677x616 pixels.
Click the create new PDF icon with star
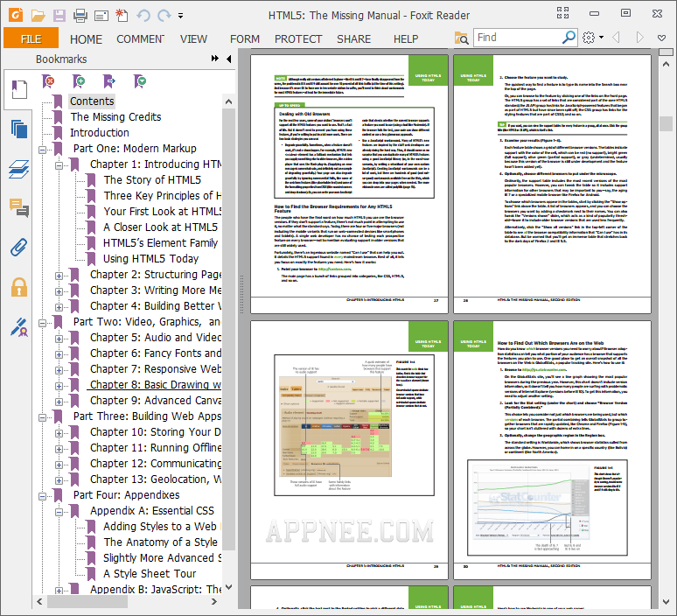pos(122,16)
